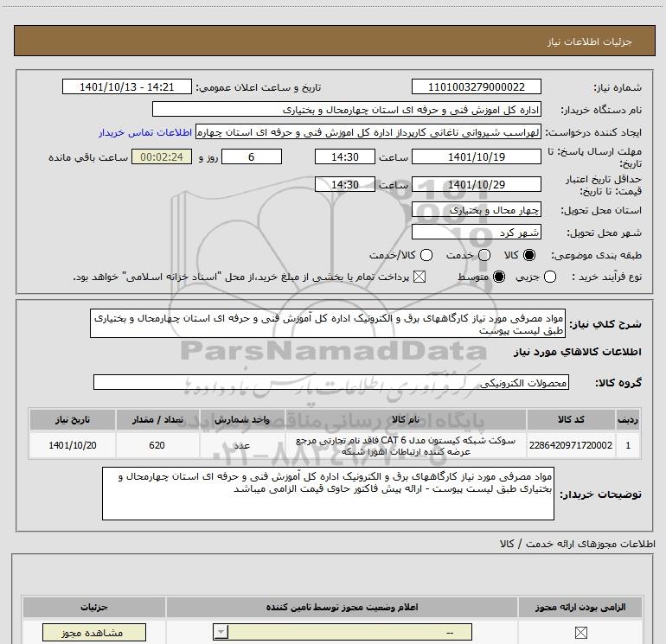Click the price validity date 1401/10/29
The width and height of the screenshot is (666, 644).
point(476,184)
